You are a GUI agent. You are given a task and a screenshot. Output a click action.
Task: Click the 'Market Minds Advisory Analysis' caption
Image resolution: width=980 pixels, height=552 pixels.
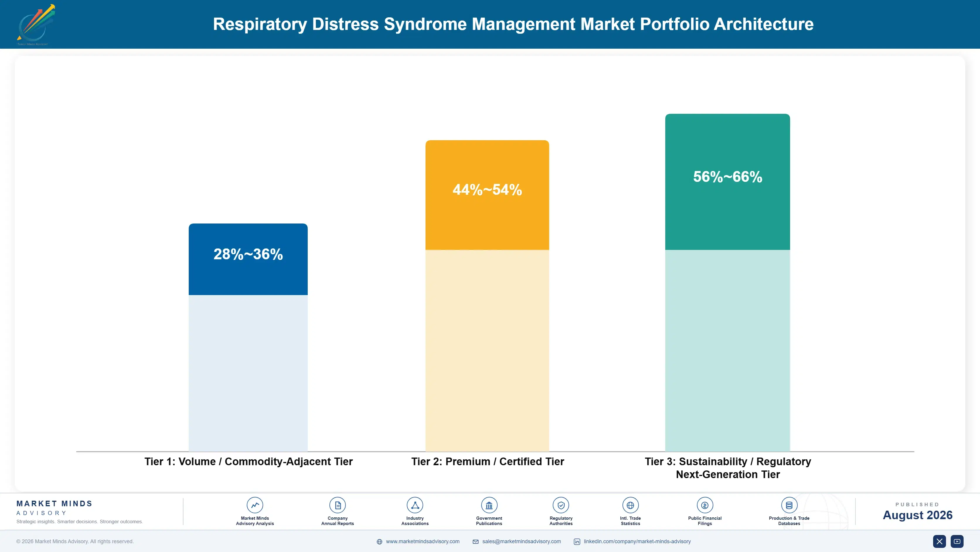[255, 521]
